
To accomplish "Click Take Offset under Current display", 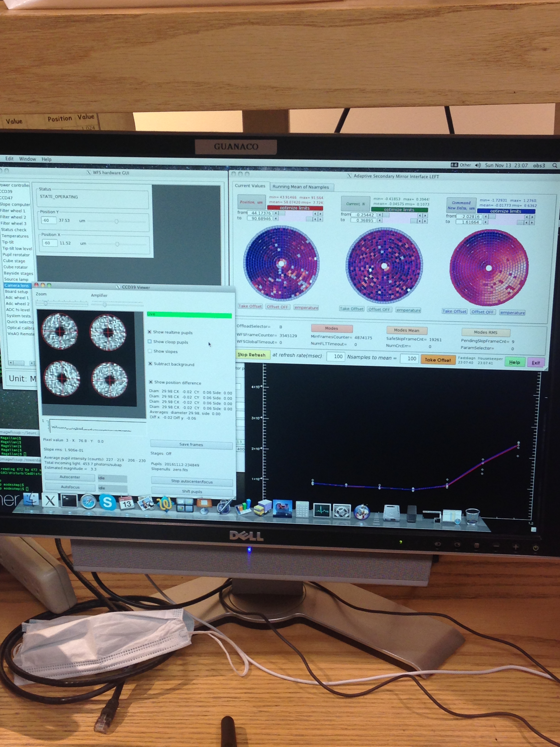I will click(351, 309).
